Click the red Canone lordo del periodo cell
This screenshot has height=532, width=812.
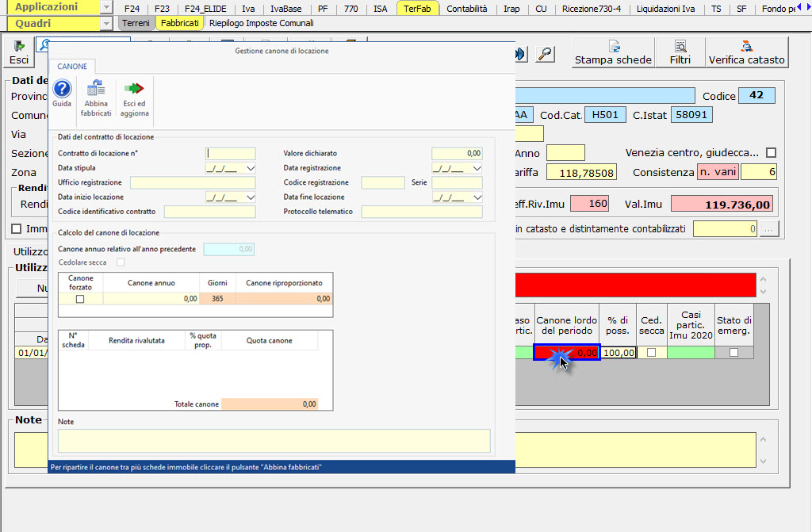click(x=567, y=353)
